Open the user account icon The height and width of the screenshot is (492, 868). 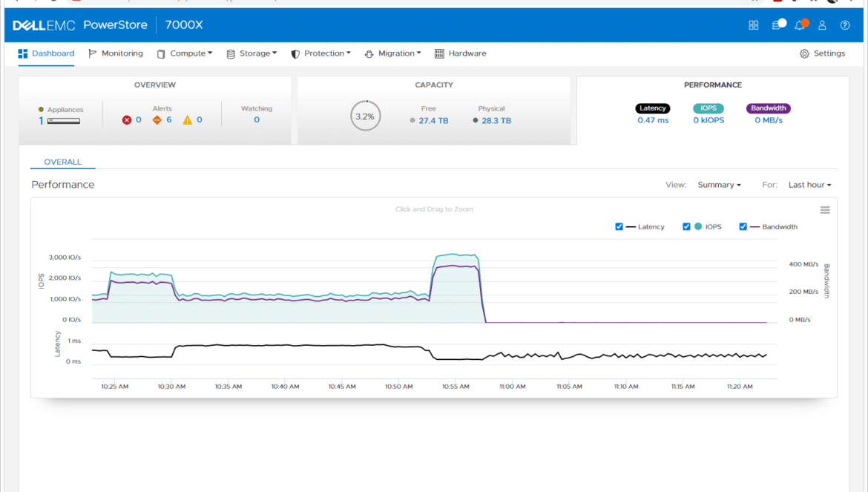click(x=822, y=25)
